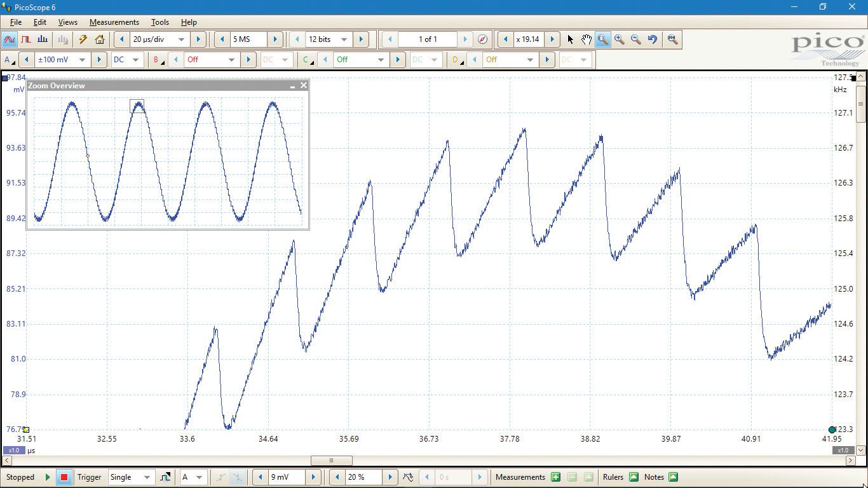The height and width of the screenshot is (488, 868).
Task: Click the Zoom in magnifier icon
Action: pos(620,39)
